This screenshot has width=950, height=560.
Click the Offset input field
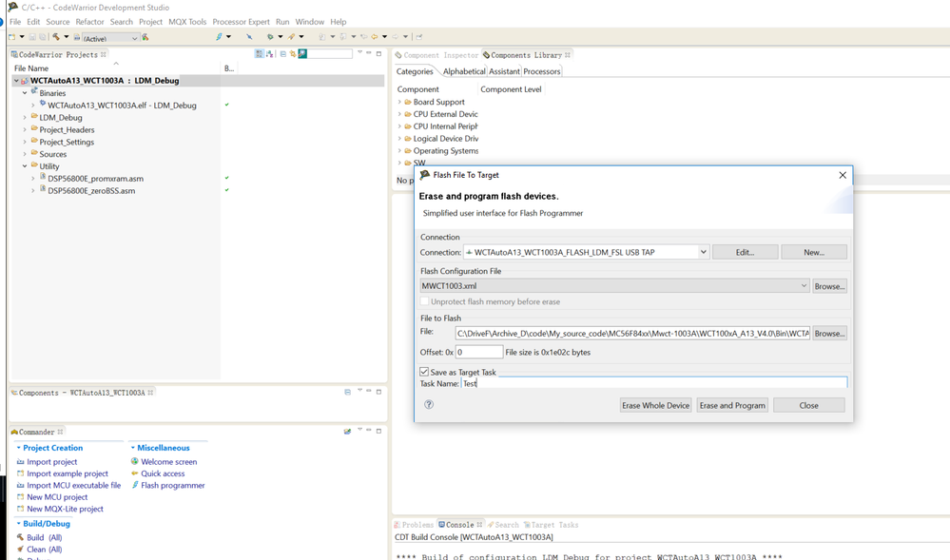[478, 352]
